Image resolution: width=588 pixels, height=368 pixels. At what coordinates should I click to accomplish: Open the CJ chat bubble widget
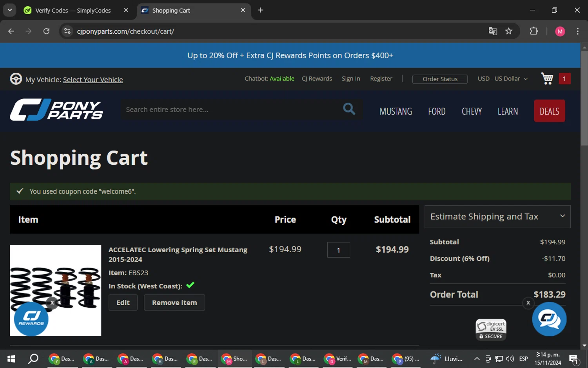click(x=549, y=319)
